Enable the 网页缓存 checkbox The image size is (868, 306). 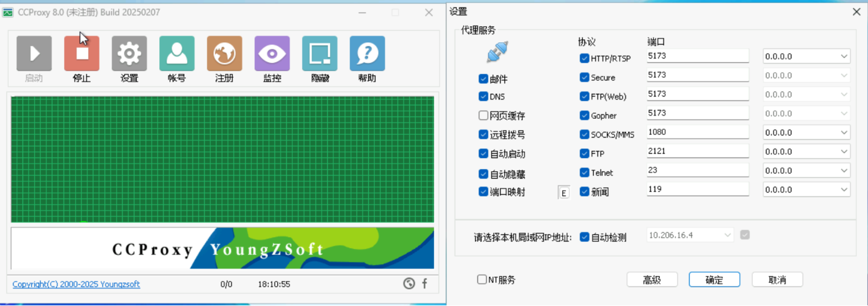pyautogui.click(x=483, y=115)
